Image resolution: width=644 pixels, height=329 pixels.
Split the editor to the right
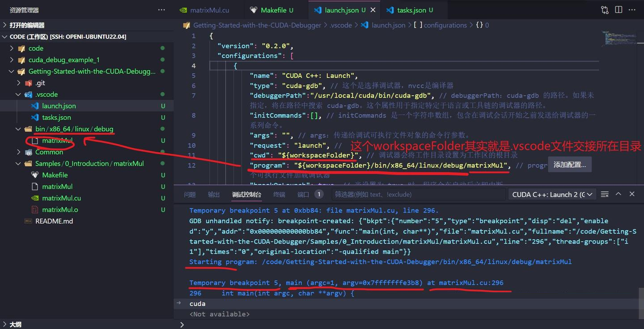click(619, 10)
